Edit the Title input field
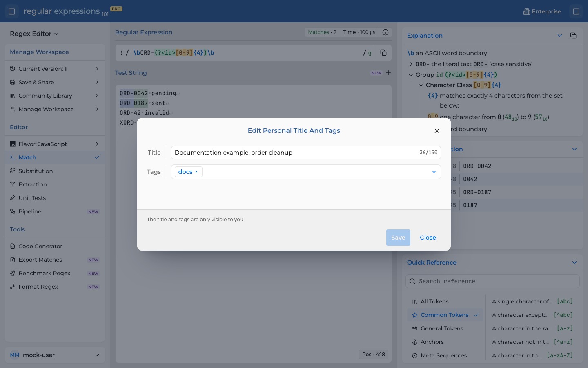The image size is (588, 368). tap(306, 153)
